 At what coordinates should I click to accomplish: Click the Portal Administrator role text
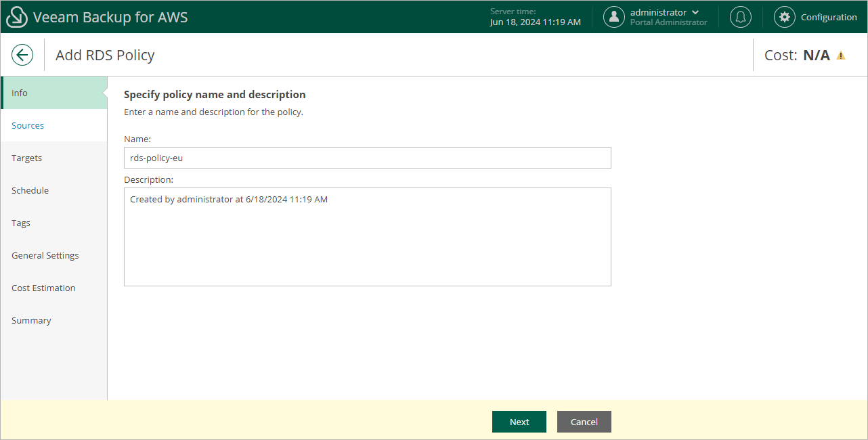click(x=669, y=22)
